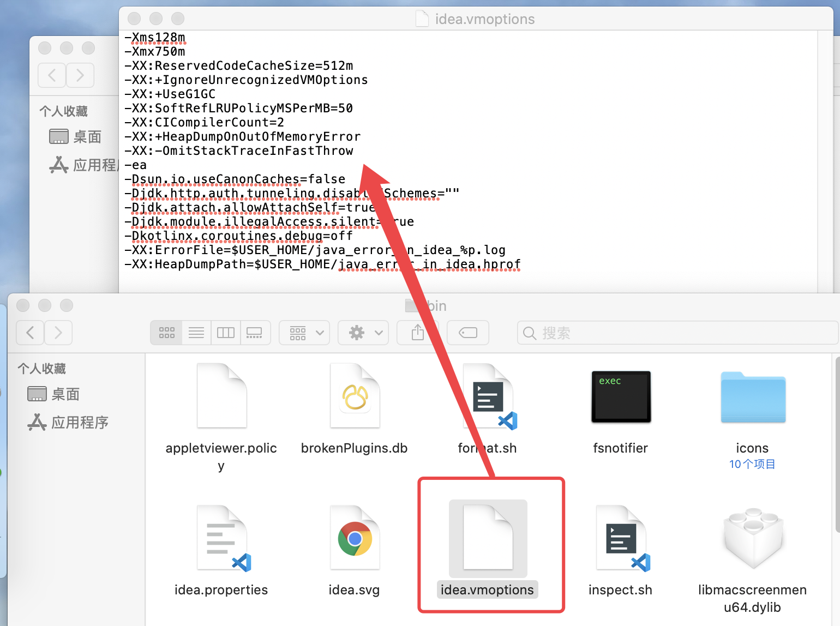Go back in the back Finder window
Screen dimensions: 840x626
52,75
